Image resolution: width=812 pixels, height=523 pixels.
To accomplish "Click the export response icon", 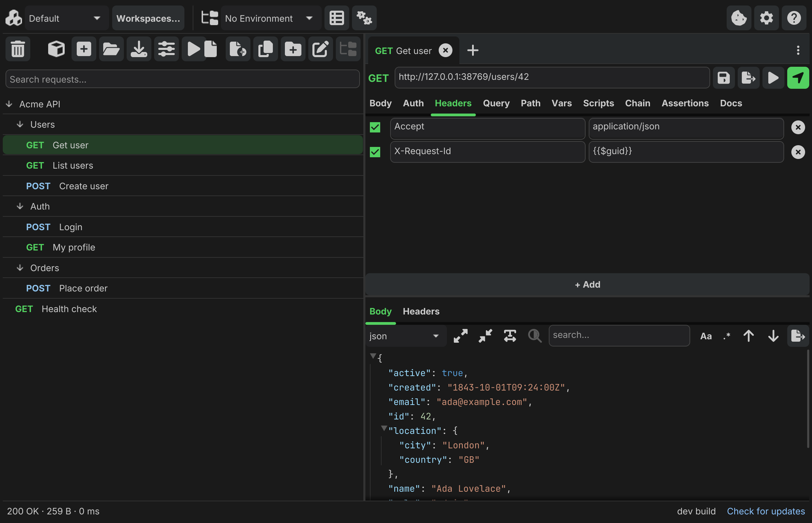I will 798,336.
